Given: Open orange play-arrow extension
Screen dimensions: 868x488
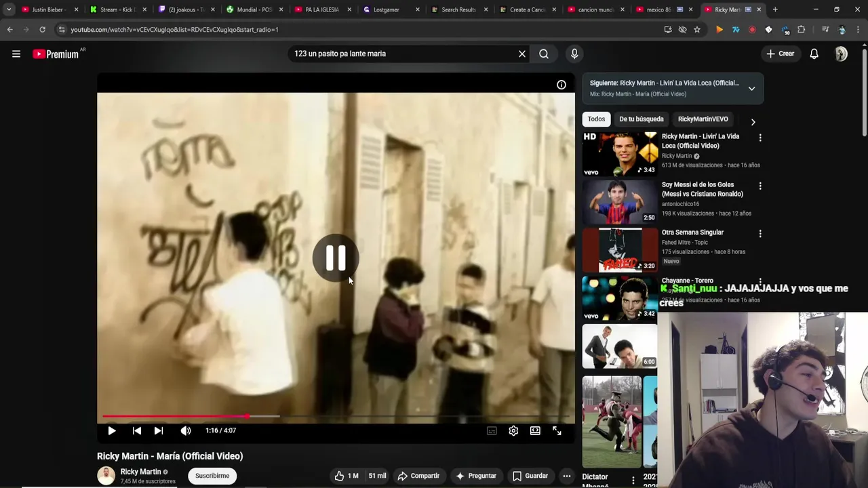Looking at the screenshot, I should [x=719, y=30].
